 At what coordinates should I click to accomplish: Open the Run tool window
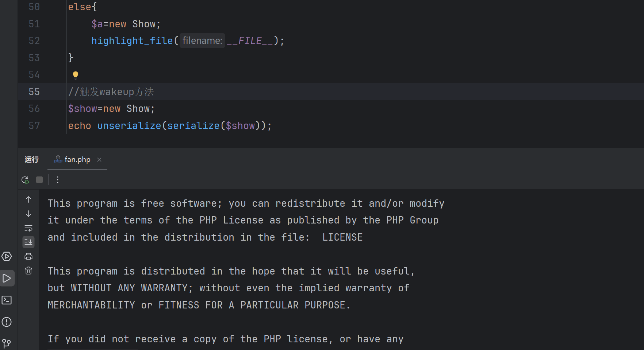[7, 278]
